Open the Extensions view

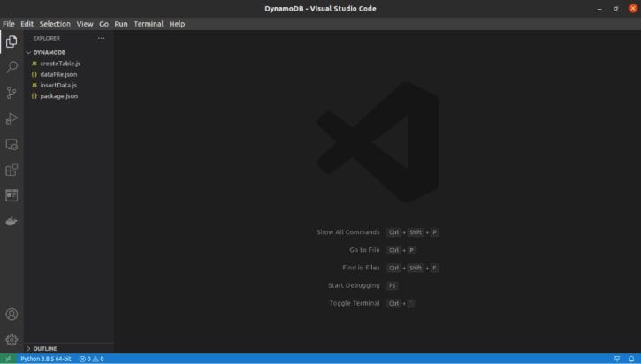11,170
